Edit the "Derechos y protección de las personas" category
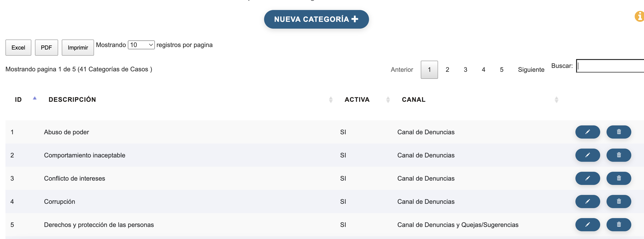This screenshot has height=239, width=644. tap(587, 224)
